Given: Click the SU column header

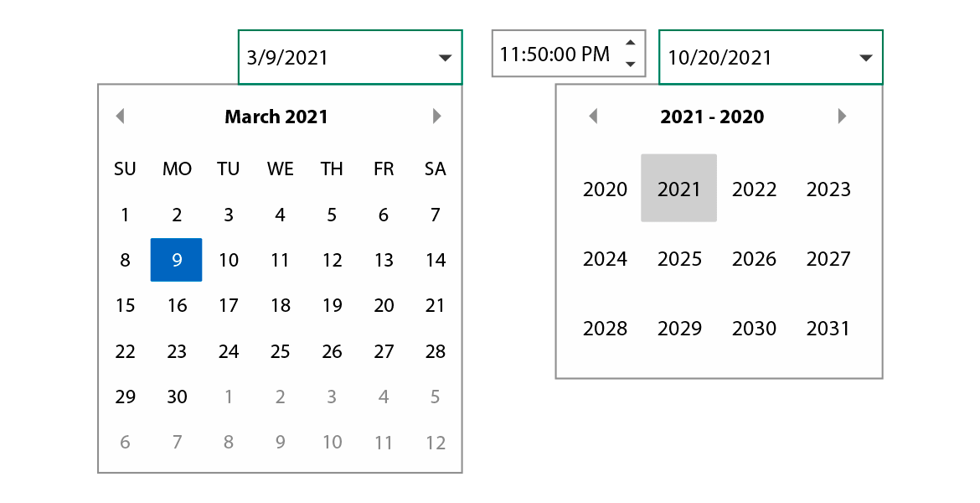Looking at the screenshot, I should click(125, 169).
